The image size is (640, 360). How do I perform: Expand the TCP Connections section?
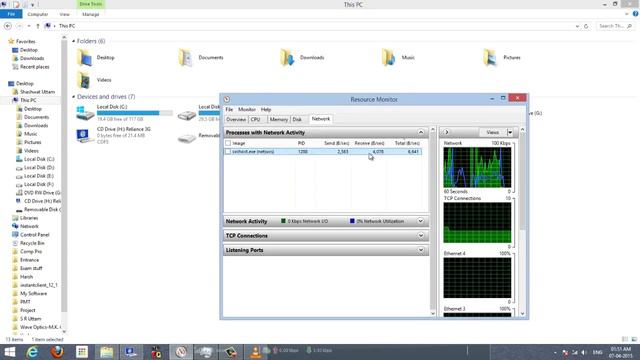[x=420, y=236]
